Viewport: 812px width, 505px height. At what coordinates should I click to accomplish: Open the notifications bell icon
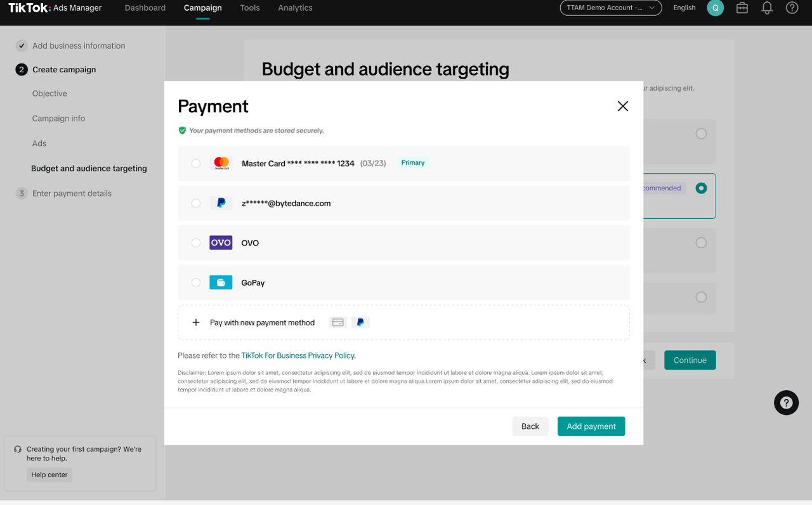[x=767, y=8]
